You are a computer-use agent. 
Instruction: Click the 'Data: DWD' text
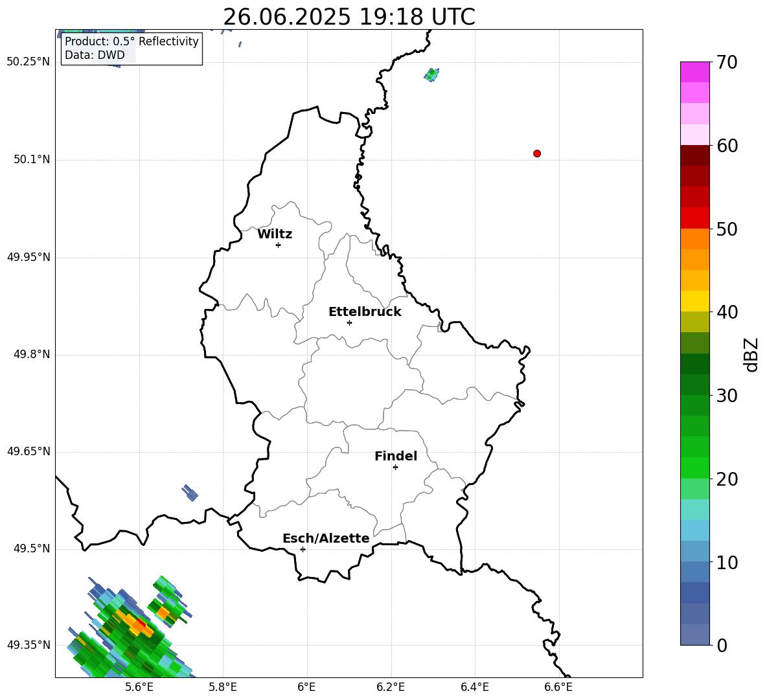tap(95, 55)
